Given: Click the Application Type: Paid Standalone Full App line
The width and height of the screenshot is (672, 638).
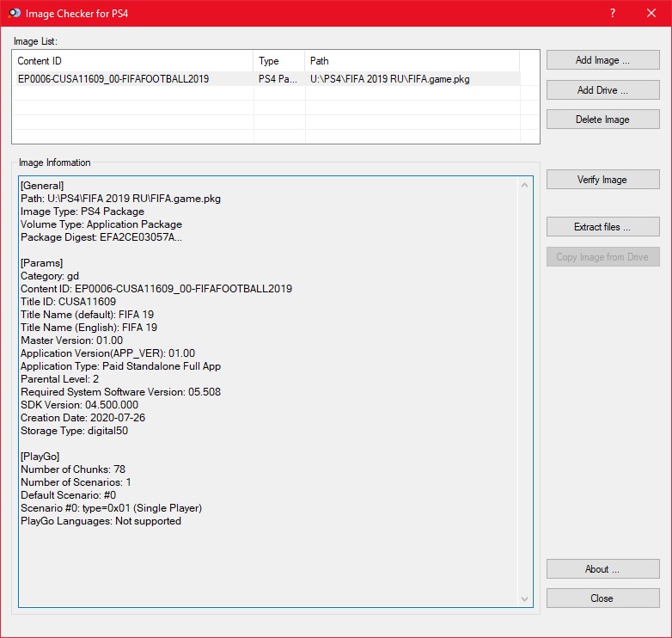Looking at the screenshot, I should click(120, 365).
